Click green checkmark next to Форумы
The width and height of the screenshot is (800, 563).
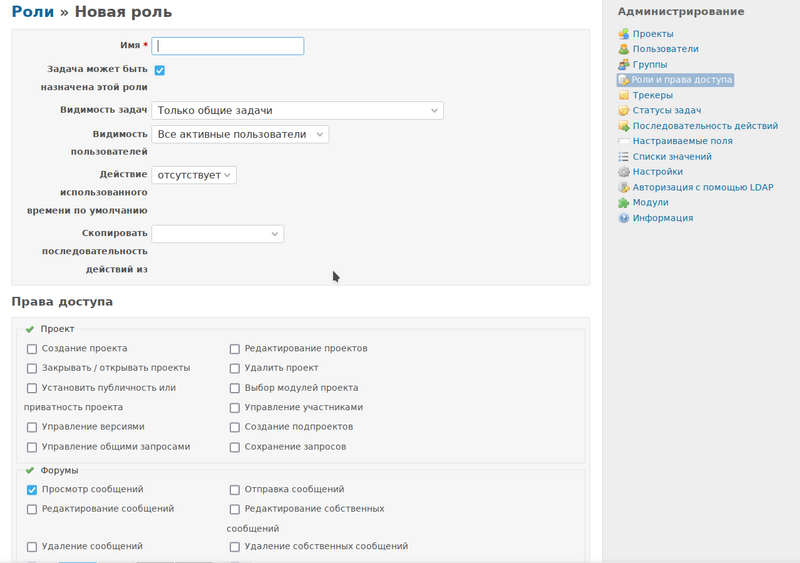[30, 470]
